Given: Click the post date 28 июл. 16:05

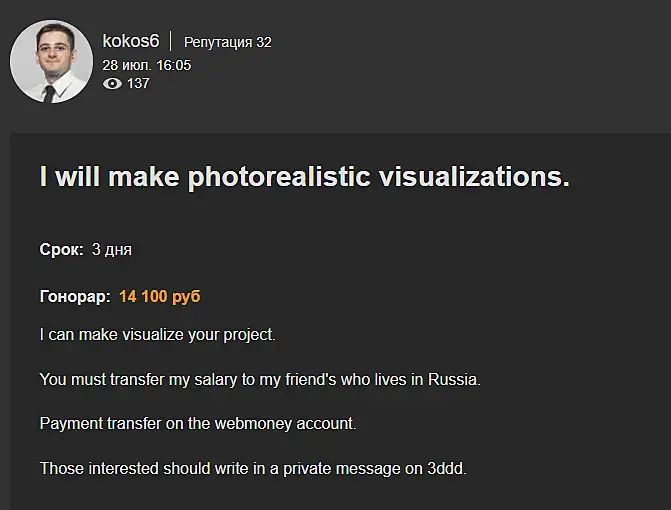Looking at the screenshot, I should point(147,65).
